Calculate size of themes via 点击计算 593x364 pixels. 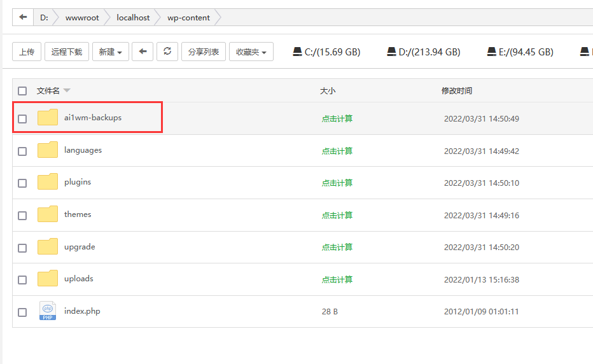click(337, 215)
